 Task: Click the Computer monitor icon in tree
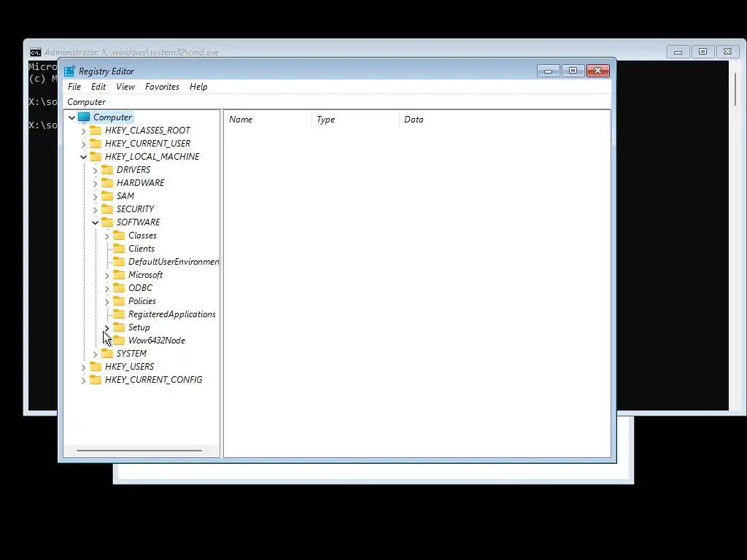click(84, 117)
